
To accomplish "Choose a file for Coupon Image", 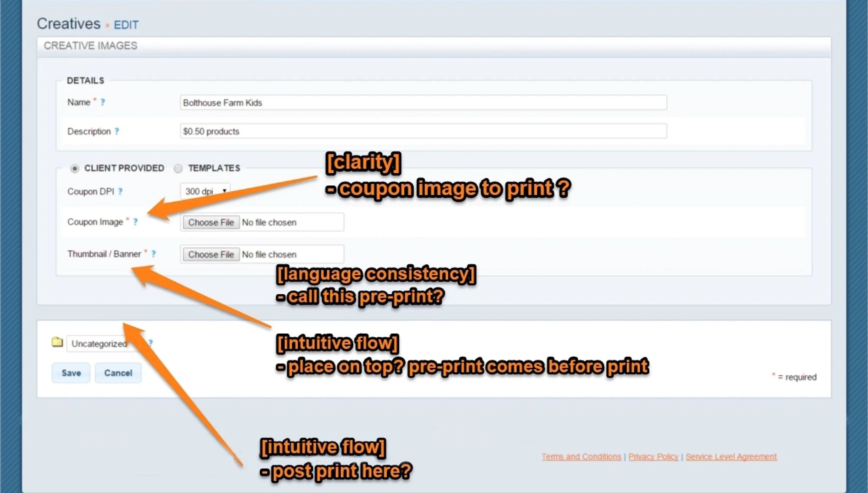I will tap(211, 222).
